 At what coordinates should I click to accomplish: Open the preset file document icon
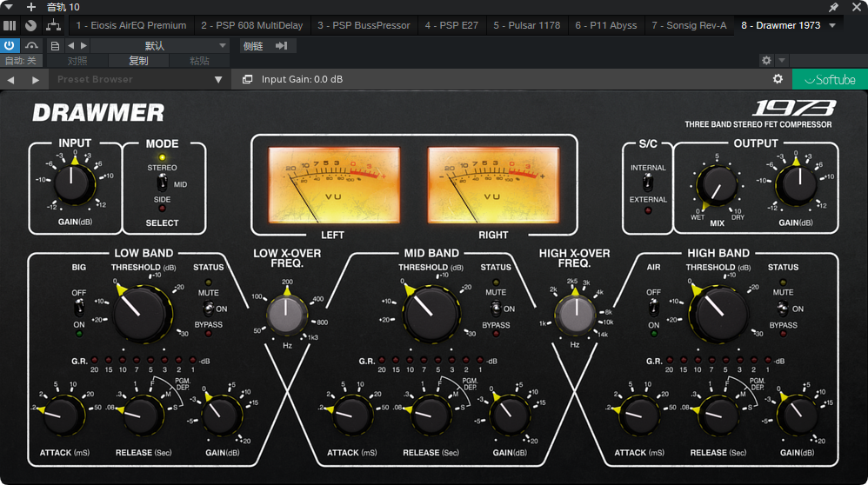55,45
